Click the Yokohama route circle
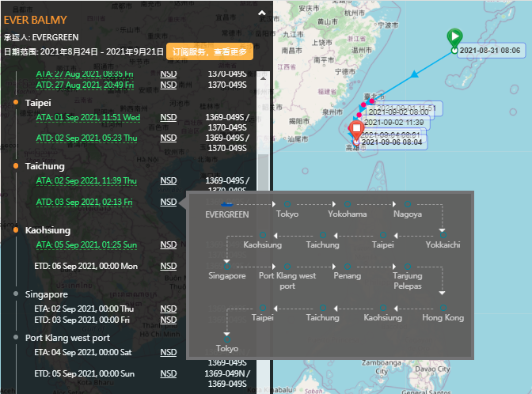The image size is (532, 394). (348, 204)
